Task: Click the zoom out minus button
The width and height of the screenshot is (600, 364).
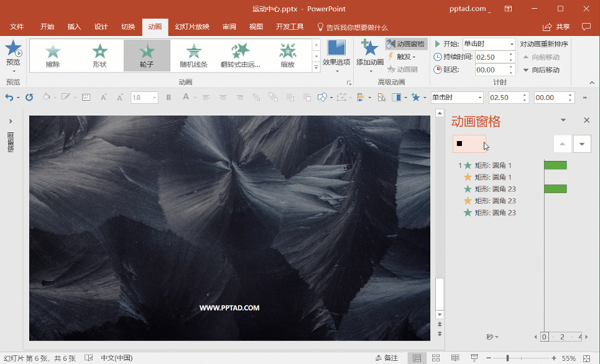Action: click(489, 358)
